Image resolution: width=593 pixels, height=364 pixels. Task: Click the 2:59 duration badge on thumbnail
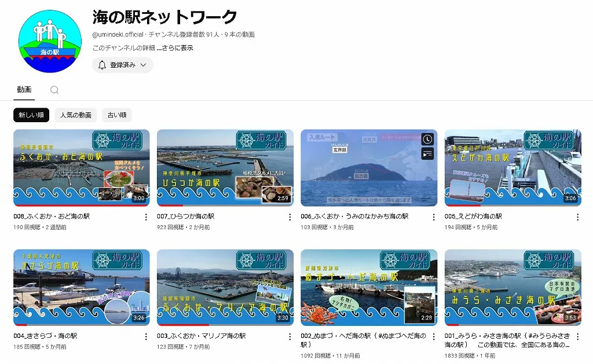pos(283,198)
